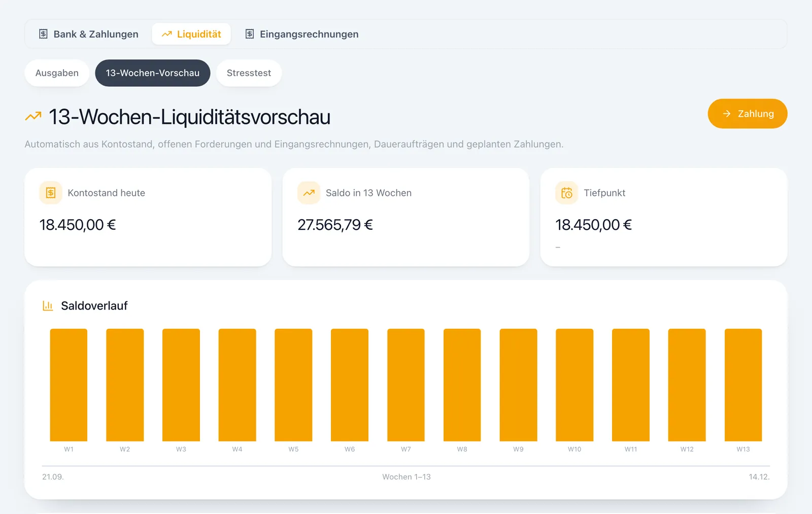Click the Tiefpunkt 18.450,00 € value
812x514 pixels.
click(x=593, y=225)
